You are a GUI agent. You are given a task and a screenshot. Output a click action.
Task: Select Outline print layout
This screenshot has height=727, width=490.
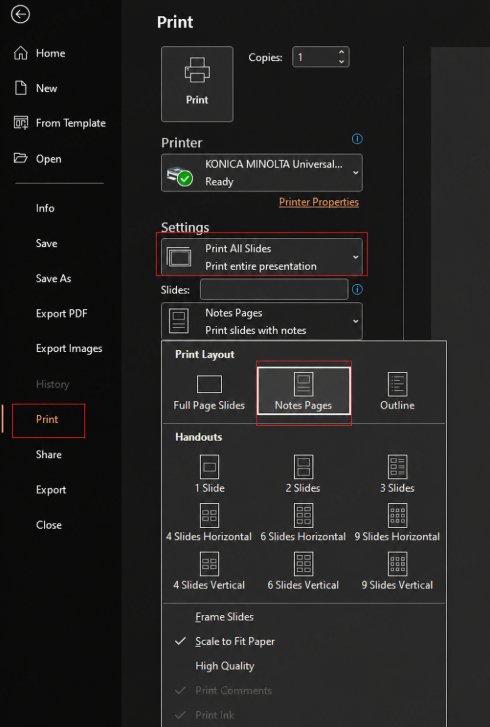[397, 391]
